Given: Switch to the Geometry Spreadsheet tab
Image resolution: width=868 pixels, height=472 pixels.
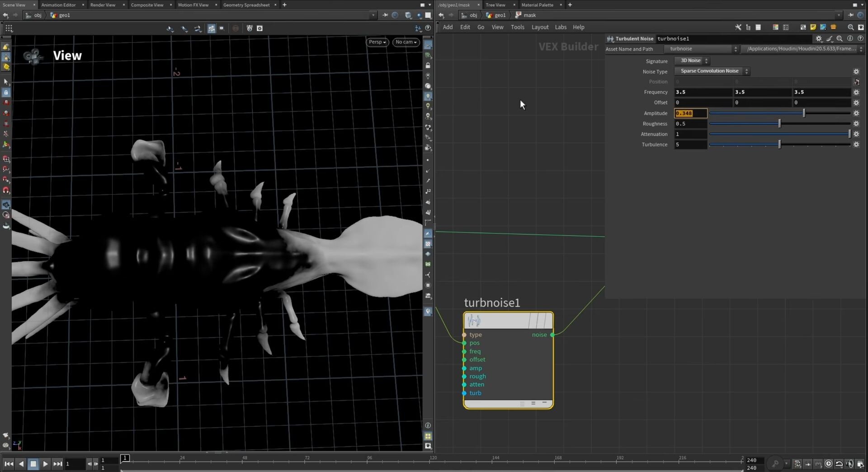Looking at the screenshot, I should (246, 5).
